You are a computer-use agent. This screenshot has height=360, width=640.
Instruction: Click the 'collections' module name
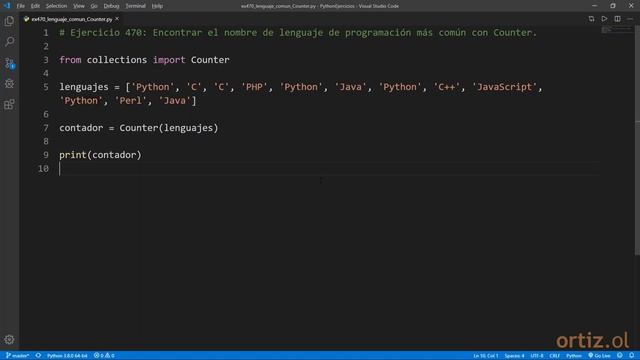[117, 60]
